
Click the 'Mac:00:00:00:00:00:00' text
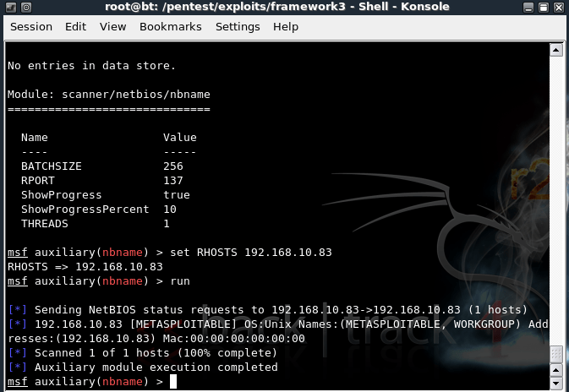coord(233,339)
